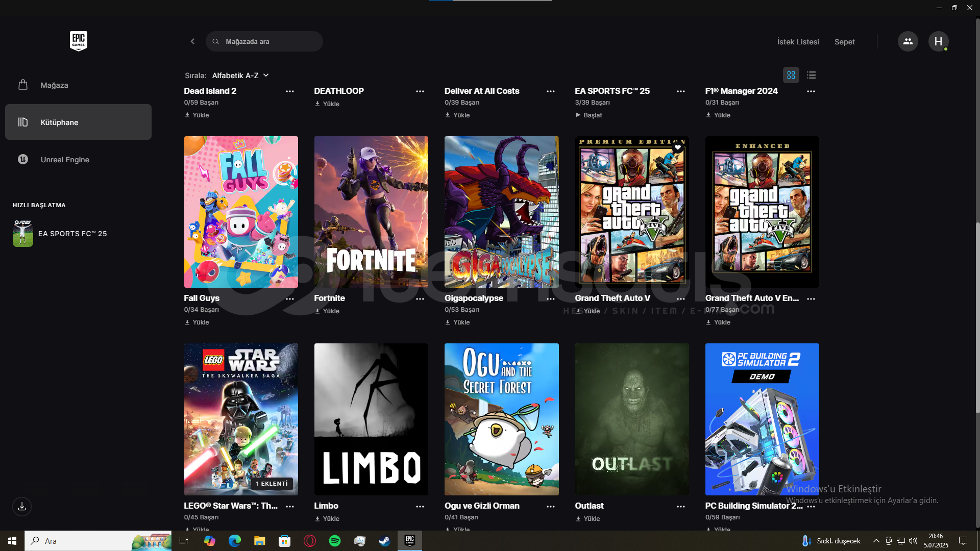The height and width of the screenshot is (551, 980).
Task: Switch to grid view
Action: [791, 75]
